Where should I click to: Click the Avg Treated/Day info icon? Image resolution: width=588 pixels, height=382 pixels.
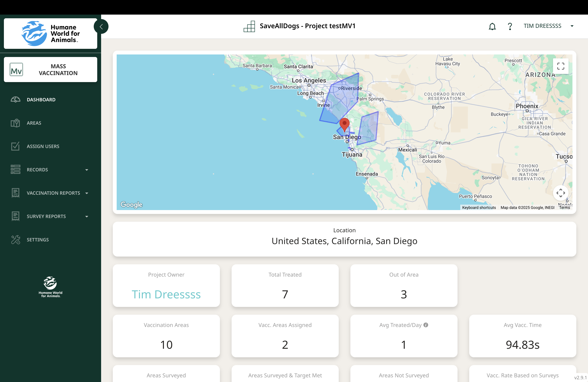coord(426,325)
